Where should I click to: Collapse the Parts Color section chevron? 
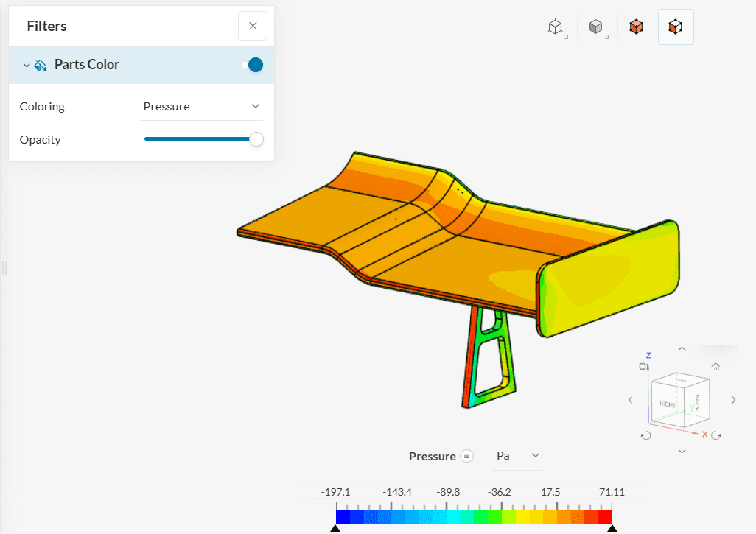[27, 65]
